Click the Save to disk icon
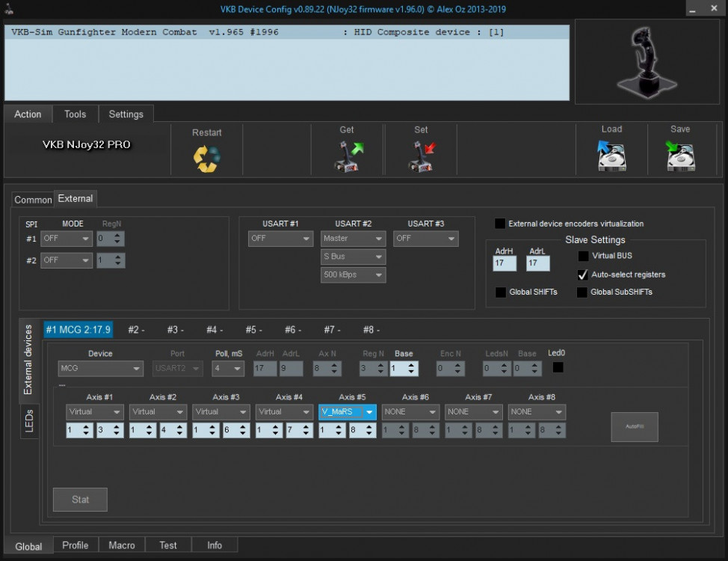Viewport: 728px width, 561px height. coord(679,156)
